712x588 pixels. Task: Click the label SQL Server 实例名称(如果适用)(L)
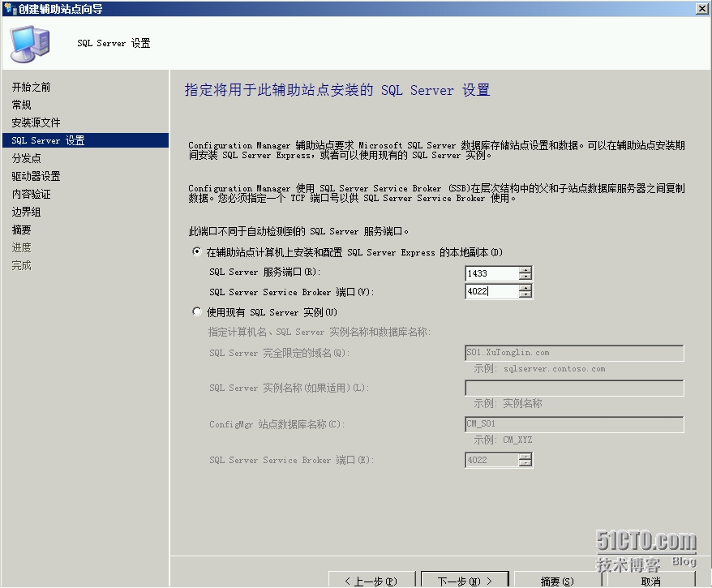click(x=290, y=388)
